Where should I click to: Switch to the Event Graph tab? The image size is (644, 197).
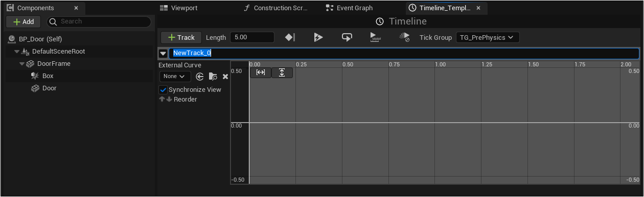(350, 8)
